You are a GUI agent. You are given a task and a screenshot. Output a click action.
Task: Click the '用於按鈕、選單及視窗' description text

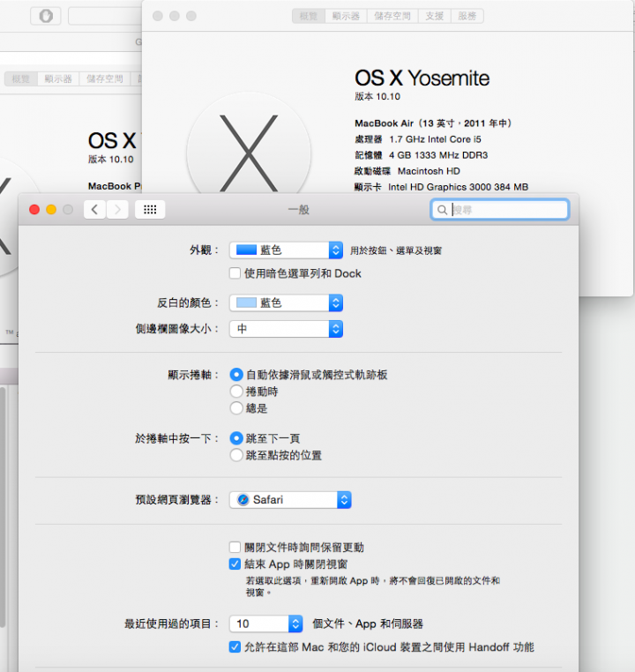click(396, 250)
